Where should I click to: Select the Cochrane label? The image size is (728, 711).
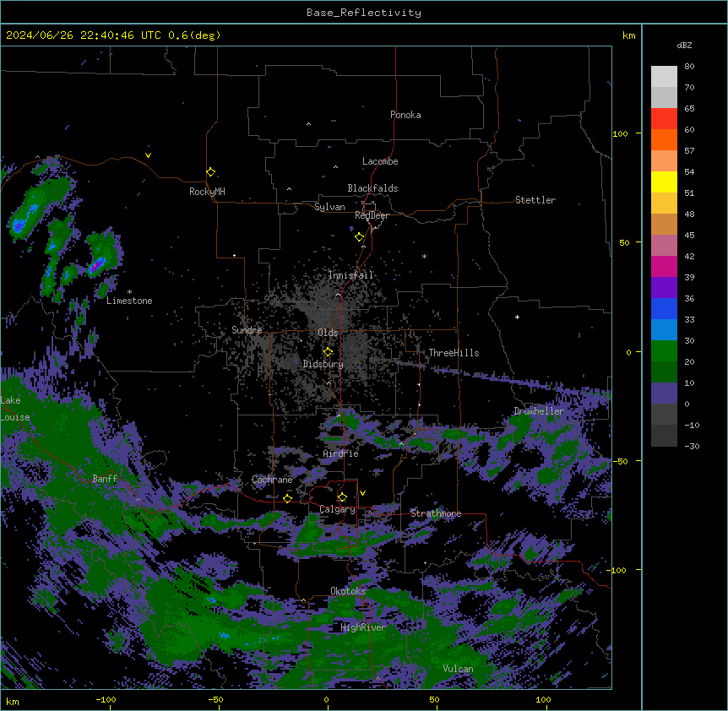click(272, 480)
